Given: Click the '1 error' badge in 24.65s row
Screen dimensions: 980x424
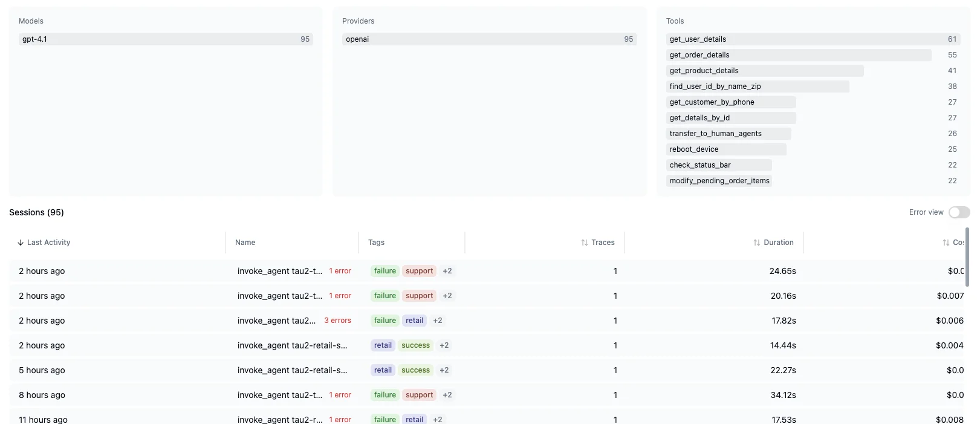Looking at the screenshot, I should point(340,271).
